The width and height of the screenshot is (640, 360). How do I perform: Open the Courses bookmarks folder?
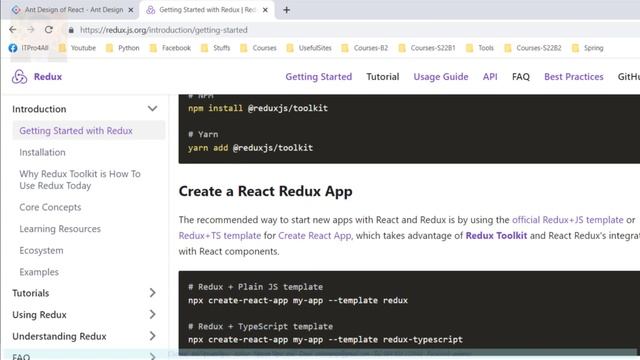pos(258,48)
